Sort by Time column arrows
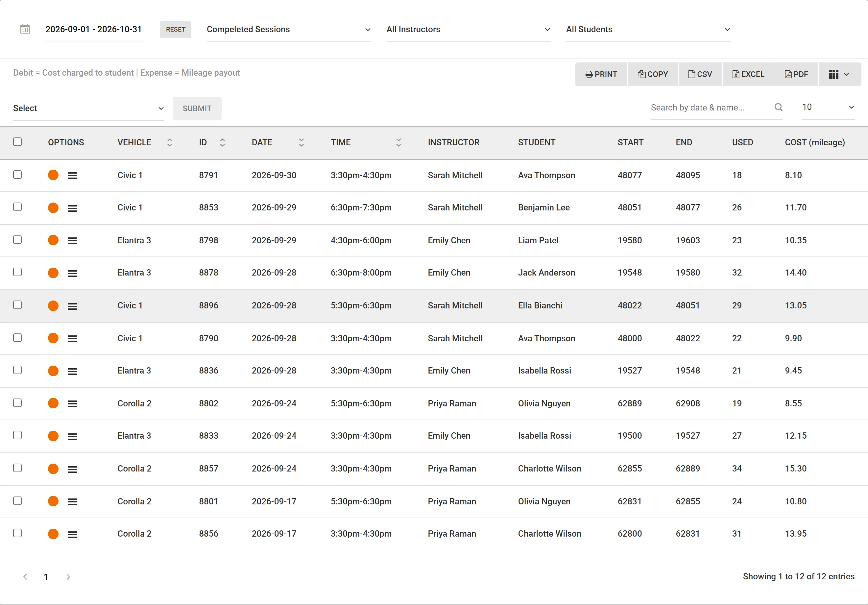 [x=398, y=143]
